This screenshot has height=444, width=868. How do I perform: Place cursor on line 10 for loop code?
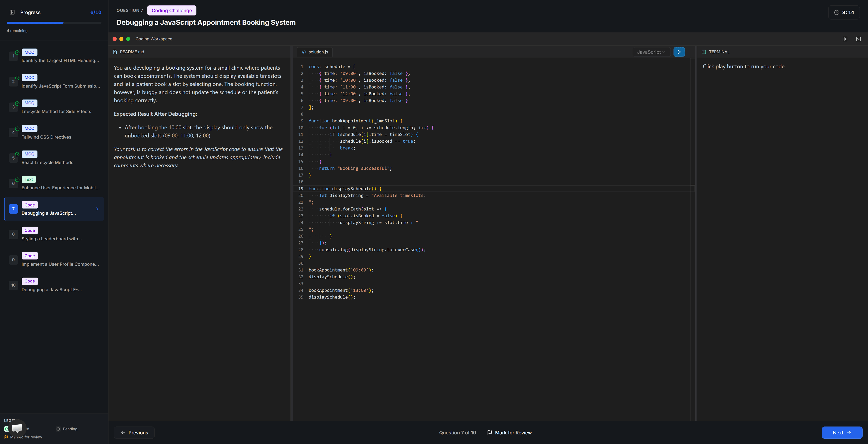pos(376,128)
